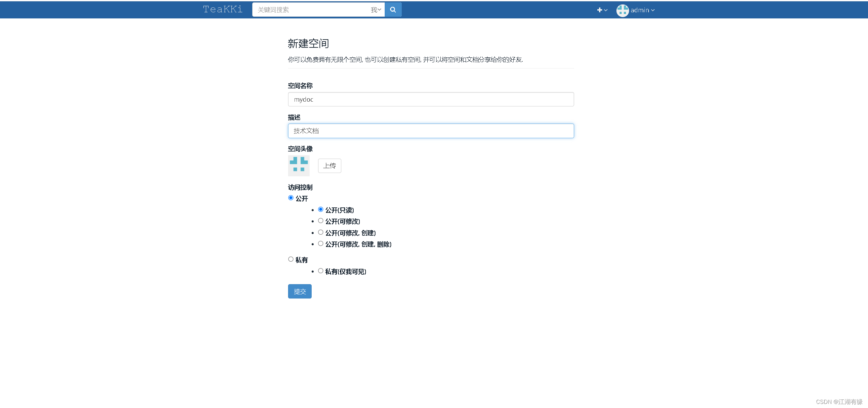The width and height of the screenshot is (868, 408).
Task: Select the 公开(只读) radio option
Action: 321,209
